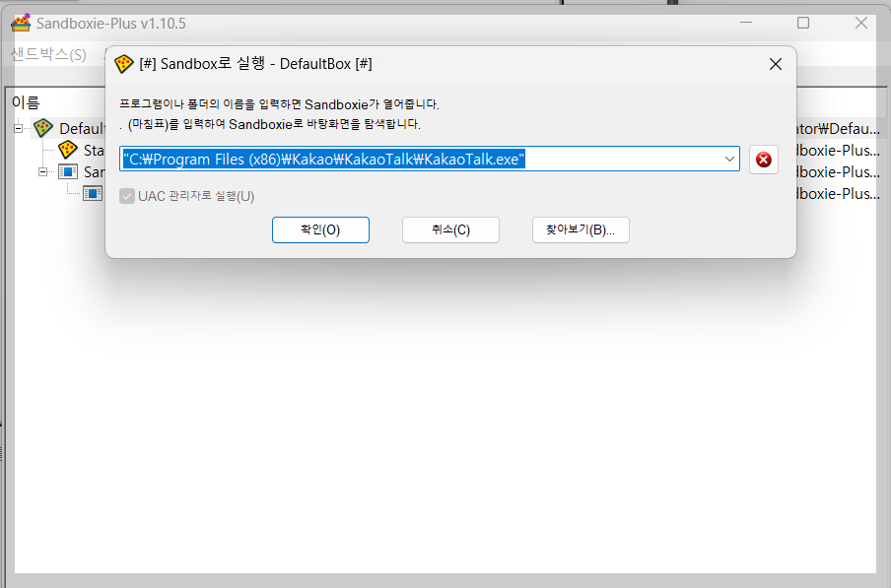The image size is (891, 588).
Task: Open the program path dropdown arrow
Action: (729, 160)
